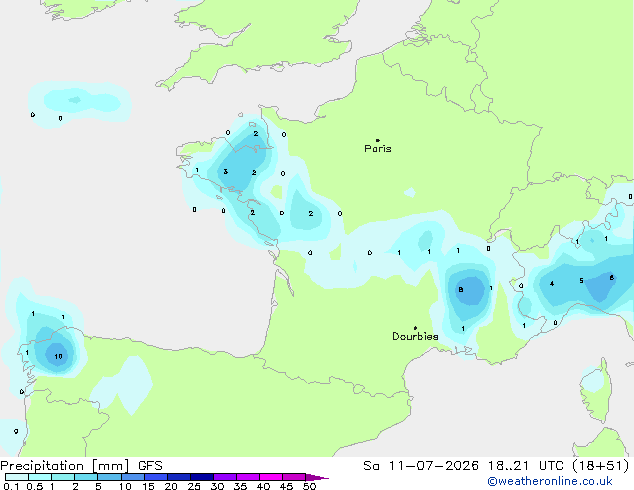Pick the 30–35 mm purple legend swatch
The height and width of the screenshot is (490, 634).
tap(225, 477)
